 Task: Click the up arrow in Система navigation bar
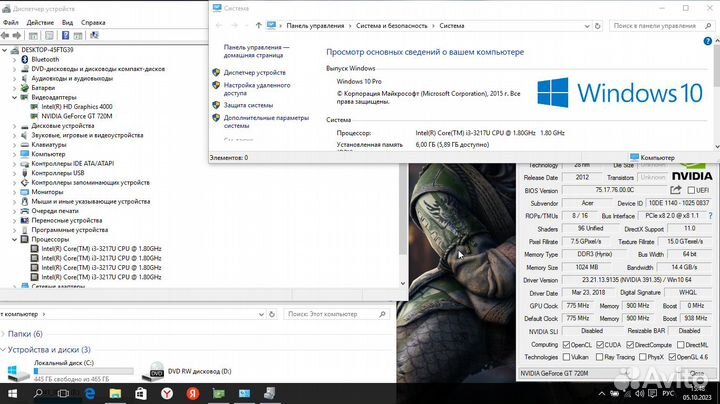point(259,26)
